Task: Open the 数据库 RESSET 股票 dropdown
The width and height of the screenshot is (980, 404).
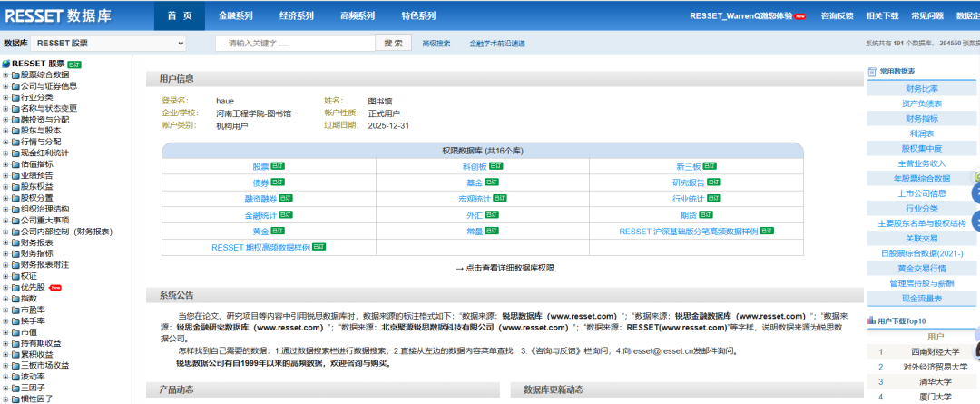Action: [108, 44]
